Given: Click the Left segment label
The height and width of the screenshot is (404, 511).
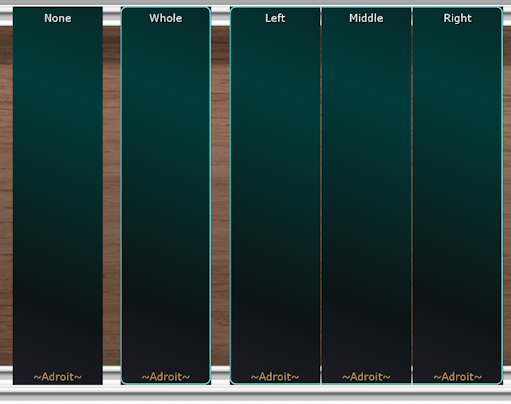Looking at the screenshot, I should pyautogui.click(x=275, y=18).
